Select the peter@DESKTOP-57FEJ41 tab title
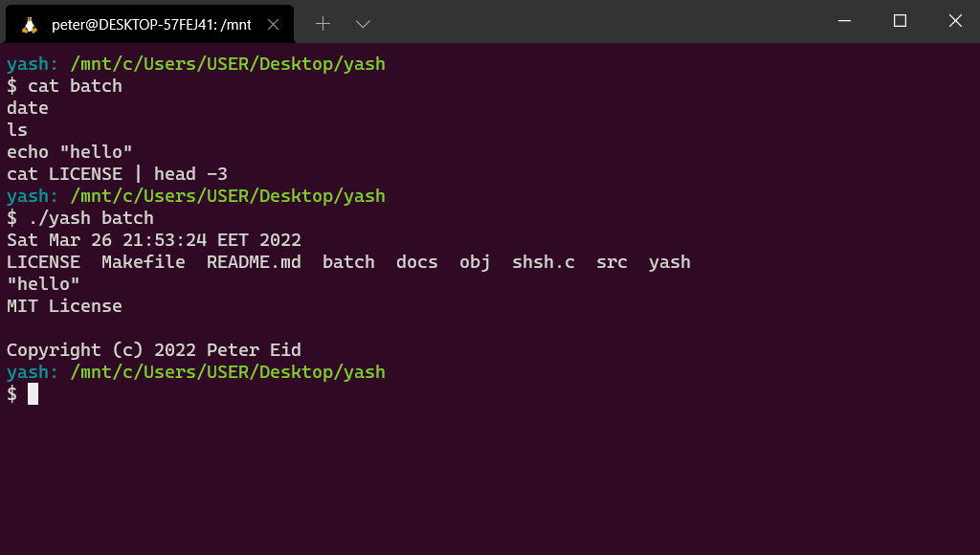980x555 pixels. tap(151, 24)
